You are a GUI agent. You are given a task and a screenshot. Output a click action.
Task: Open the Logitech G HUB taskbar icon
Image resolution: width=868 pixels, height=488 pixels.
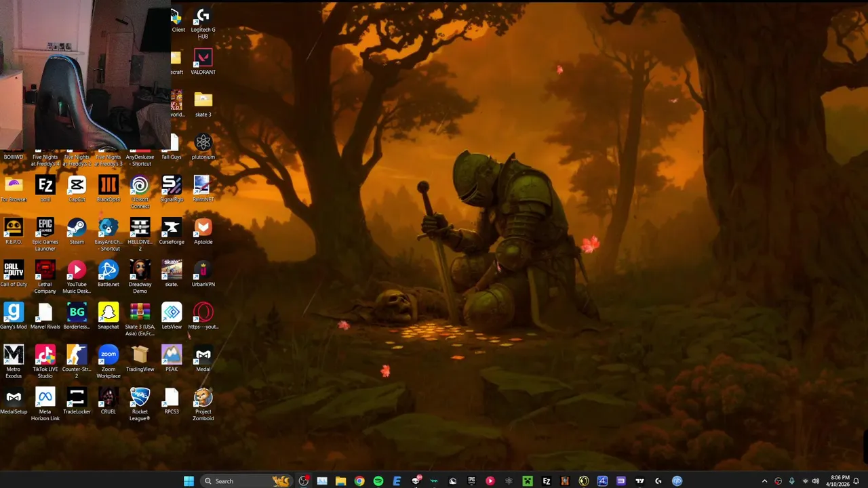pyautogui.click(x=658, y=481)
